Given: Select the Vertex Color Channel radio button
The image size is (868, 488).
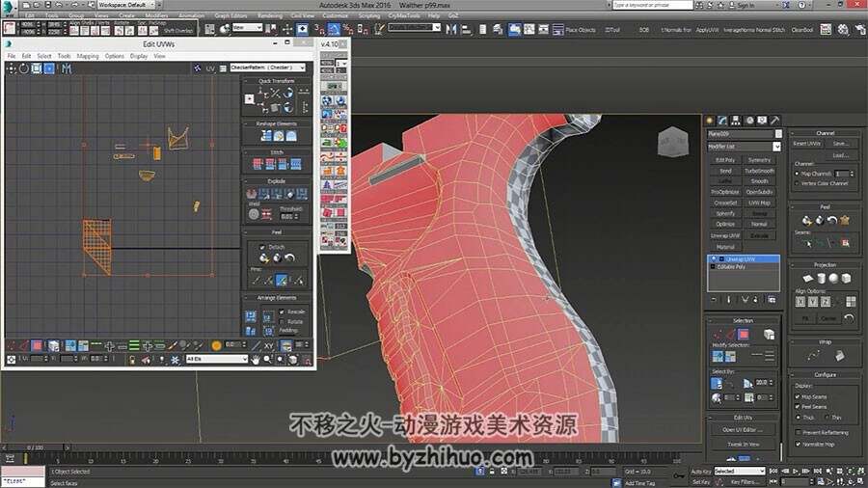Looking at the screenshot, I should click(798, 183).
